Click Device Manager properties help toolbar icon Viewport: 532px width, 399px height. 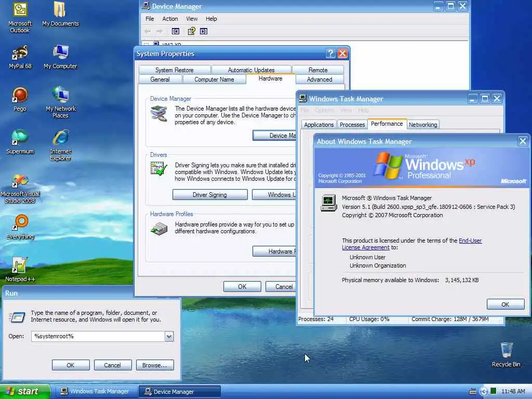192,31
